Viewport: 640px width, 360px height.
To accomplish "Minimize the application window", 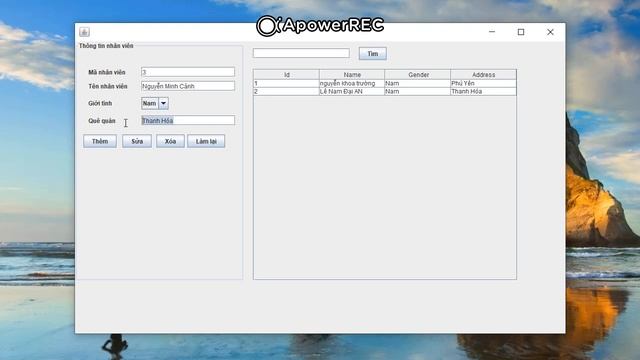I will (x=492, y=32).
